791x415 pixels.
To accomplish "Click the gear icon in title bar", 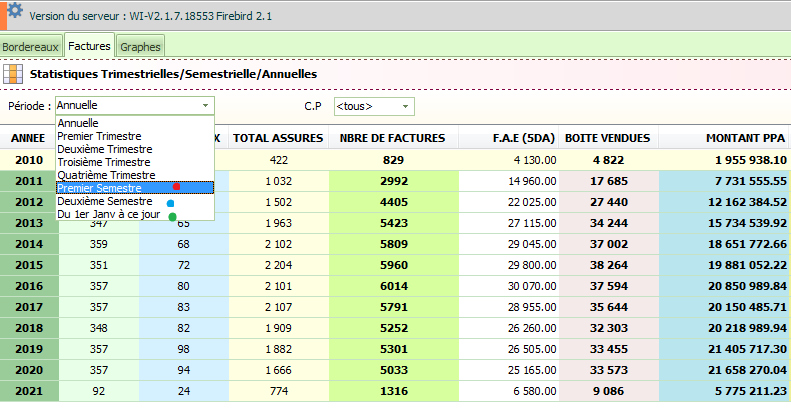I will click(14, 11).
